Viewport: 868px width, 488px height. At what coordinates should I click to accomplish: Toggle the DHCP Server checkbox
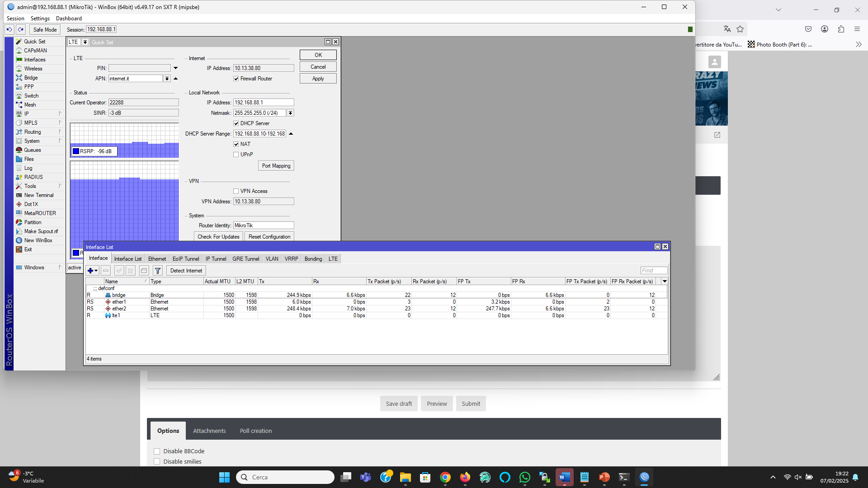[x=236, y=123]
